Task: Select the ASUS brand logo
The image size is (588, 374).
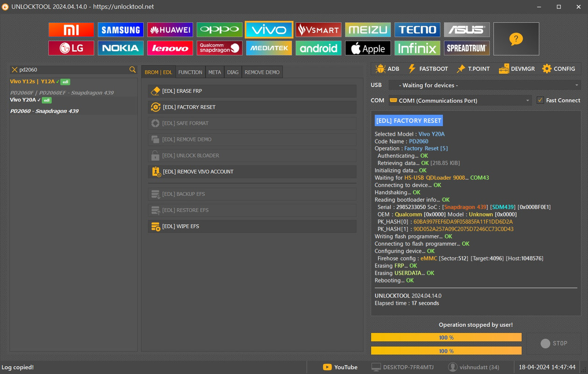Action: pos(467,30)
